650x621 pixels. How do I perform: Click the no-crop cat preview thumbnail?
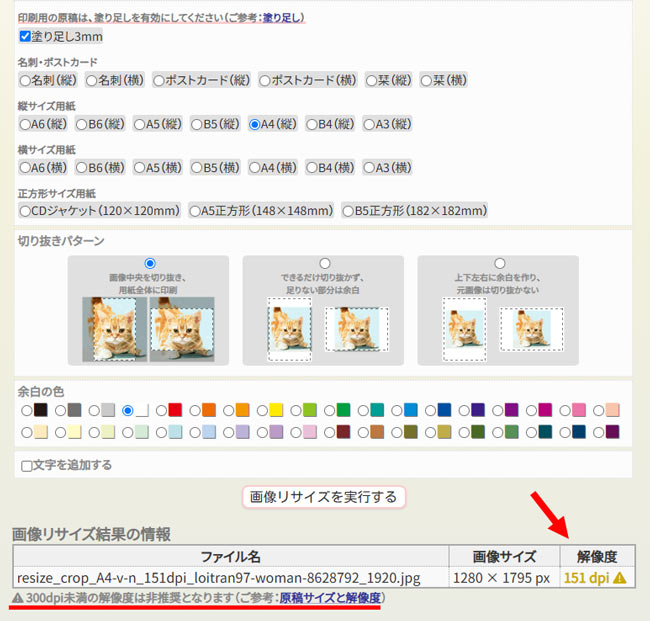[x=503, y=329]
